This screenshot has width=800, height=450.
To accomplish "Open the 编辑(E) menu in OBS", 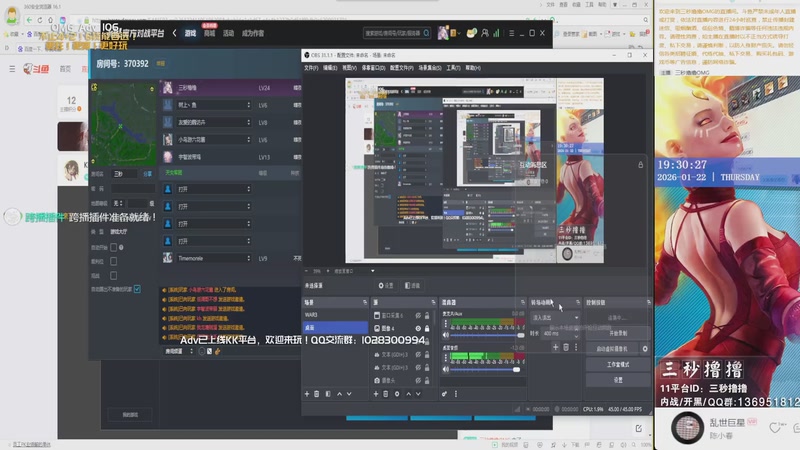I will pos(330,68).
